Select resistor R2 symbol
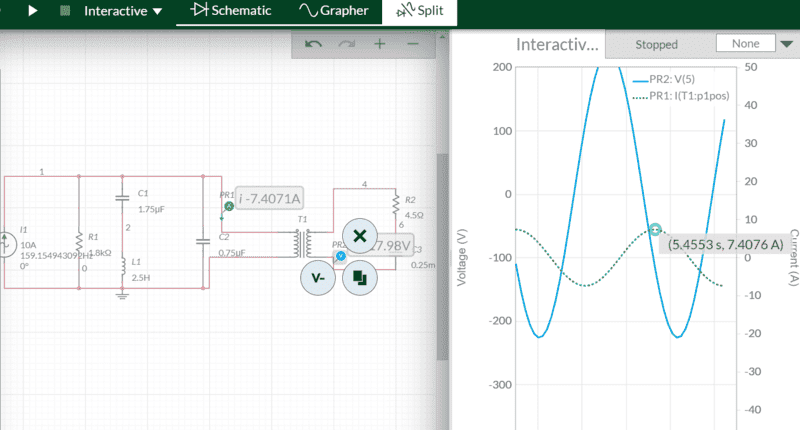The width and height of the screenshot is (800, 430). [x=396, y=203]
